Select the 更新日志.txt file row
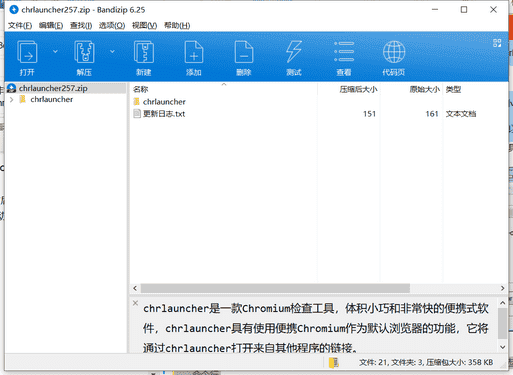The width and height of the screenshot is (513, 375). 305,114
